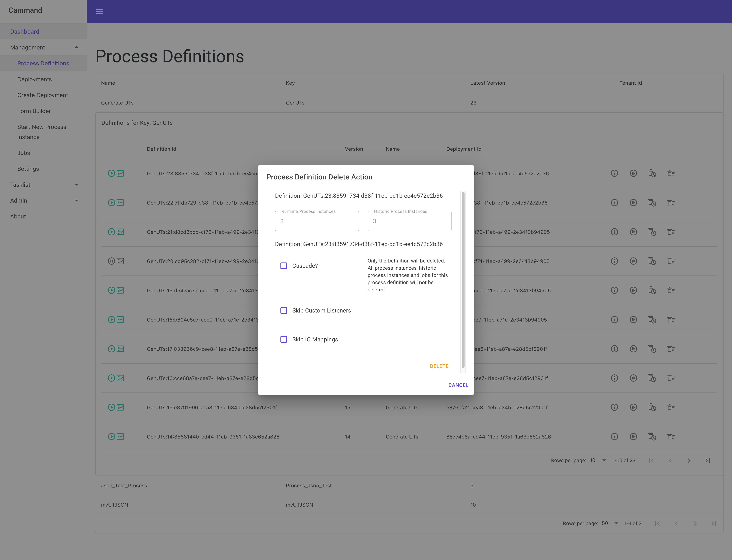732x560 pixels.
Task: Open Deployments in the sidebar menu
Action: (x=34, y=79)
